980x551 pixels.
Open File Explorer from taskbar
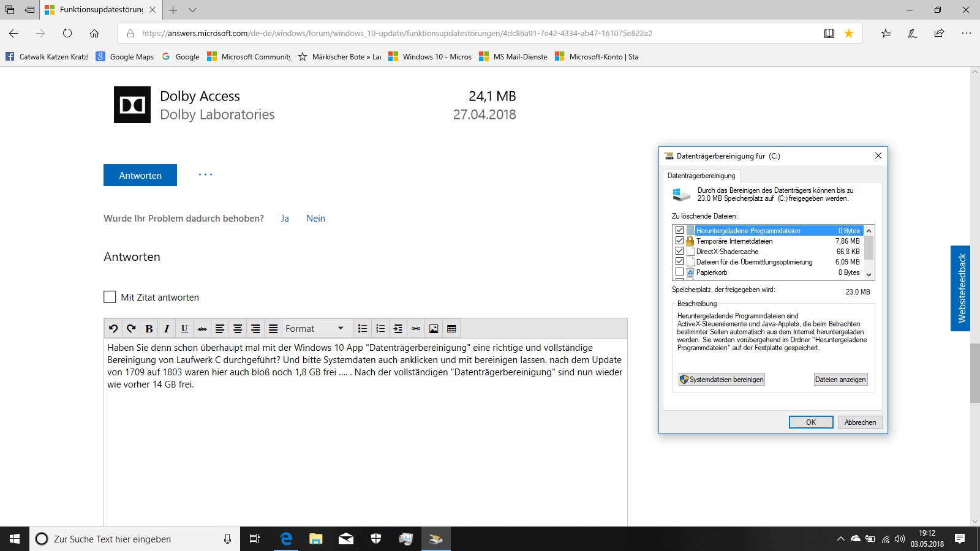pos(315,539)
